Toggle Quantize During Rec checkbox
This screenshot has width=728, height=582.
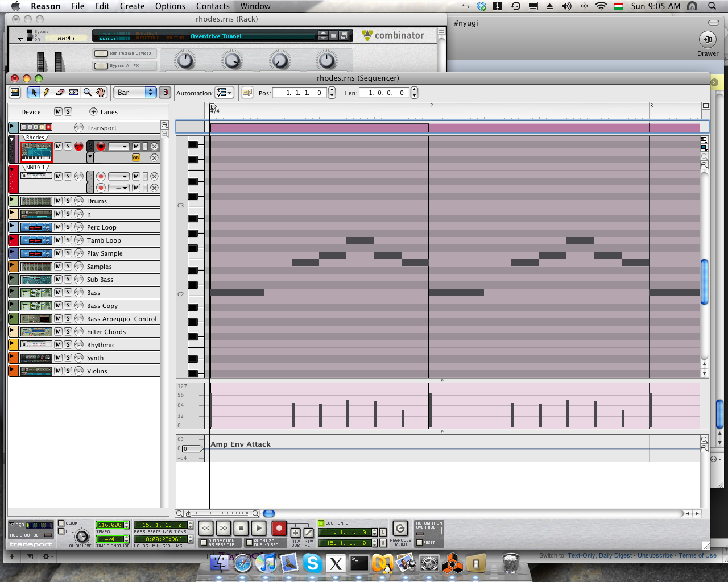[x=249, y=543]
